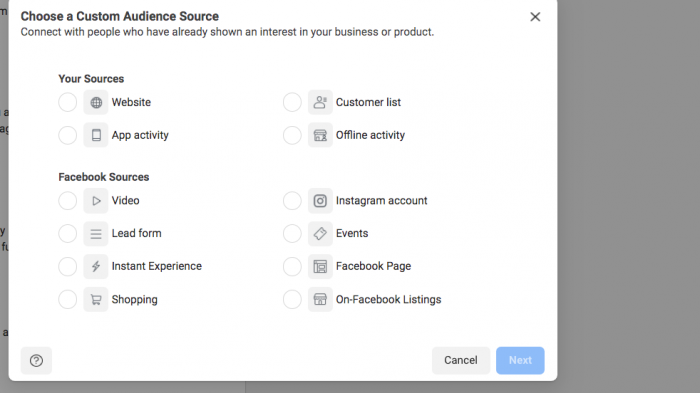Click the Shopping cart icon
Screen dimensions: 700x393
(x=96, y=299)
